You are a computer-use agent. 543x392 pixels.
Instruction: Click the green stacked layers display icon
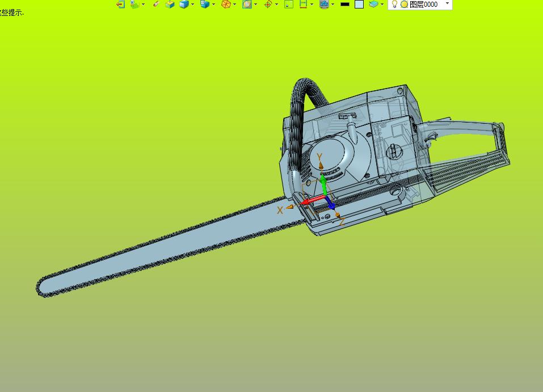pos(134,4)
